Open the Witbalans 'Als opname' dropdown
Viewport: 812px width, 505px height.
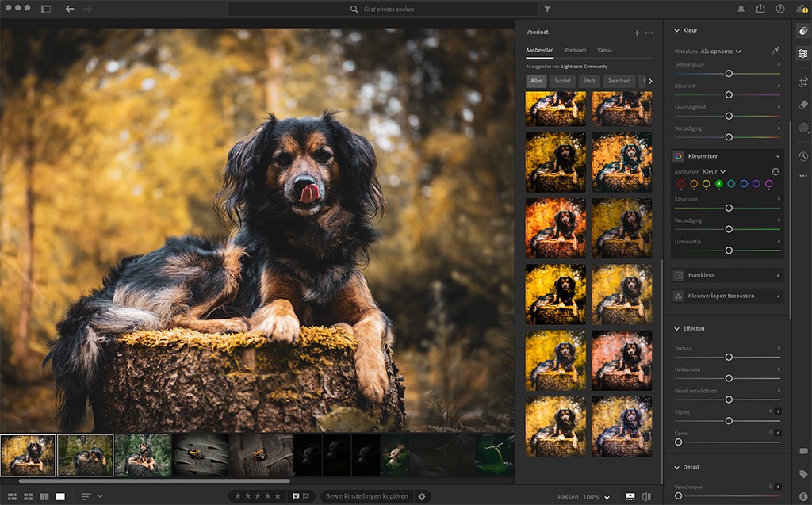pyautogui.click(x=721, y=51)
